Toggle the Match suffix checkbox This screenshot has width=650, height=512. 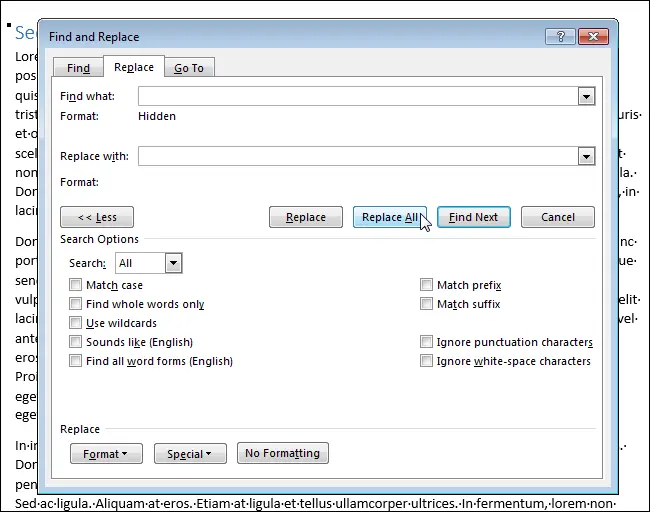pos(426,304)
